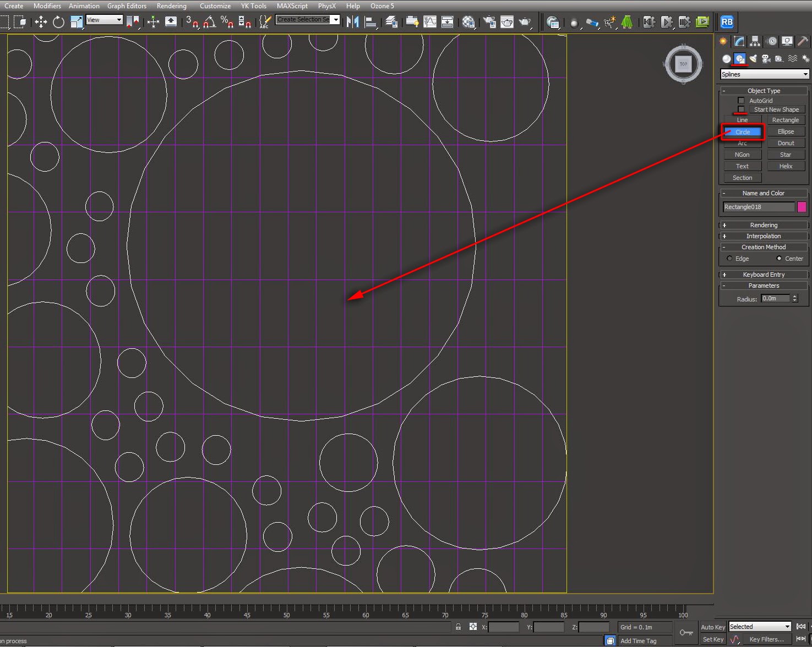This screenshot has height=647, width=812.
Task: Open the Material Editor
Action: 468,22
